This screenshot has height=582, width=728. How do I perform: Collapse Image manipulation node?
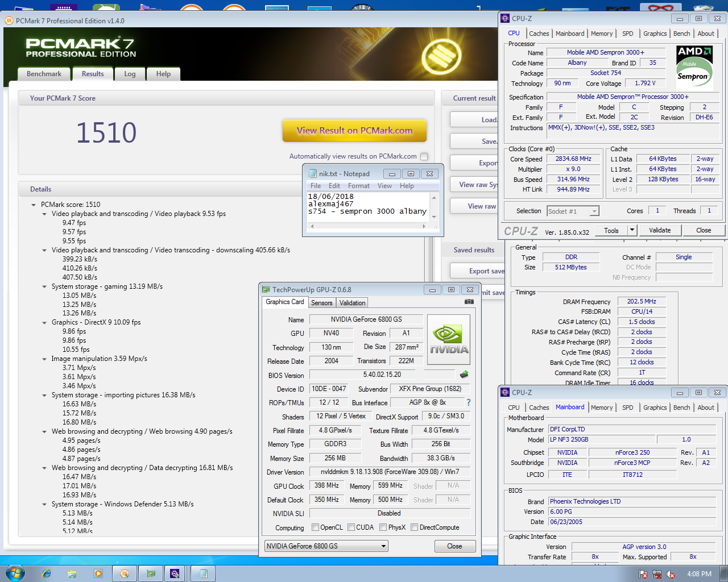[x=44, y=359]
